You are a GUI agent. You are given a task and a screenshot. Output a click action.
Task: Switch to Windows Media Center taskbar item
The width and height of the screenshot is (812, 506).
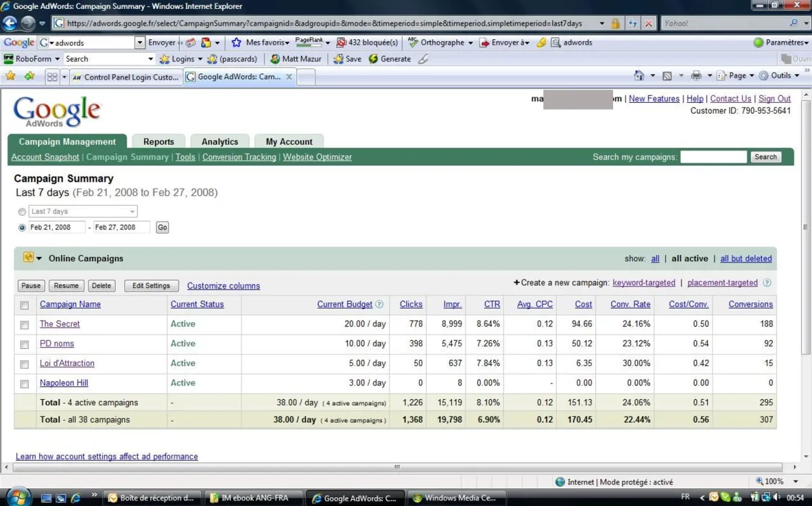tap(457, 498)
